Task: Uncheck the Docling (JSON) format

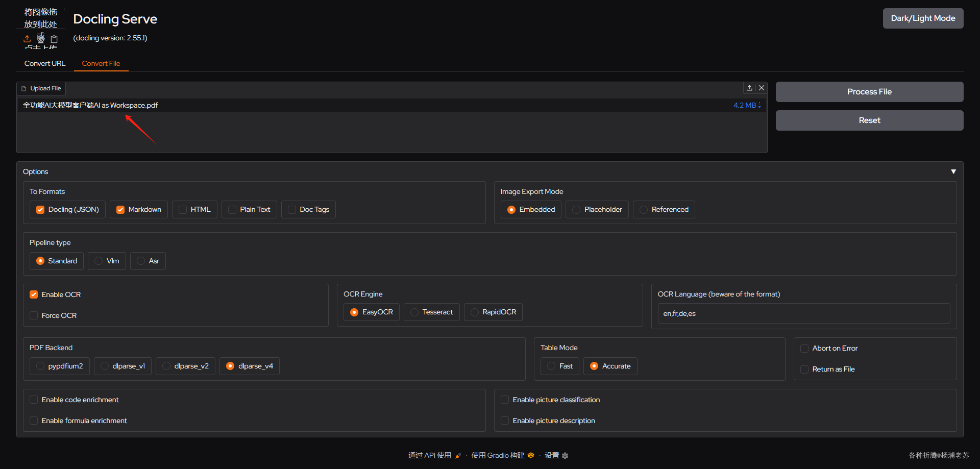Action: 40,210
